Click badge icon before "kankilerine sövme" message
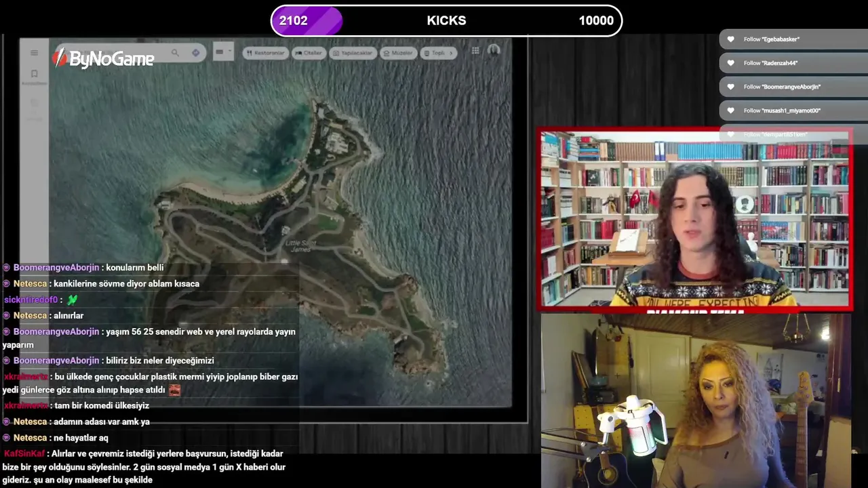868x488 pixels. [x=7, y=284]
